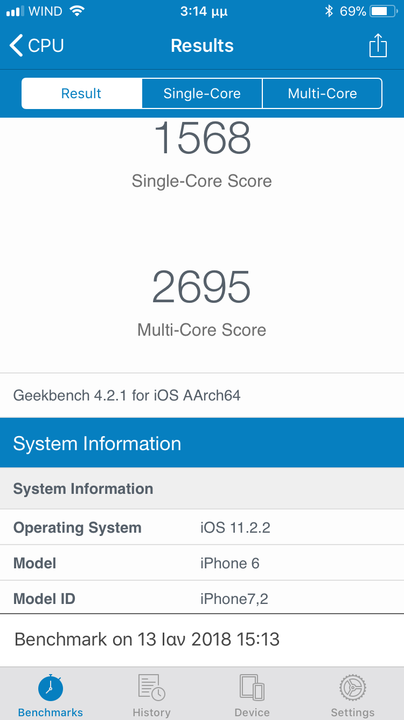Tap the battery icon in status bar
404x720 pixels.
(x=384, y=11)
